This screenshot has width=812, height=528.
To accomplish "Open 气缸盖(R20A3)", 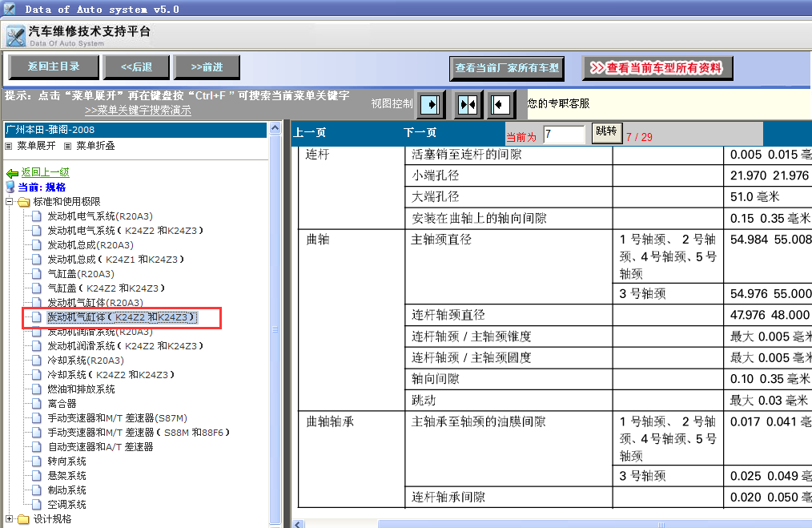I will (81, 274).
